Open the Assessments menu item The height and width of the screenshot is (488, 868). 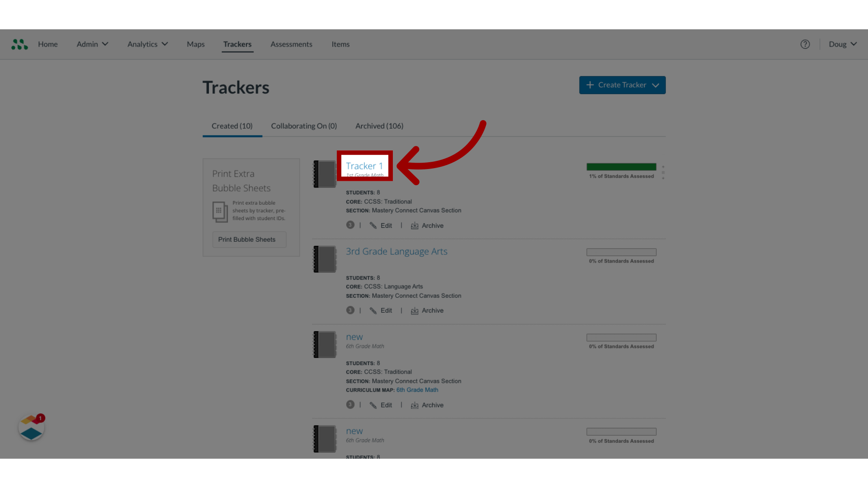tap(292, 43)
